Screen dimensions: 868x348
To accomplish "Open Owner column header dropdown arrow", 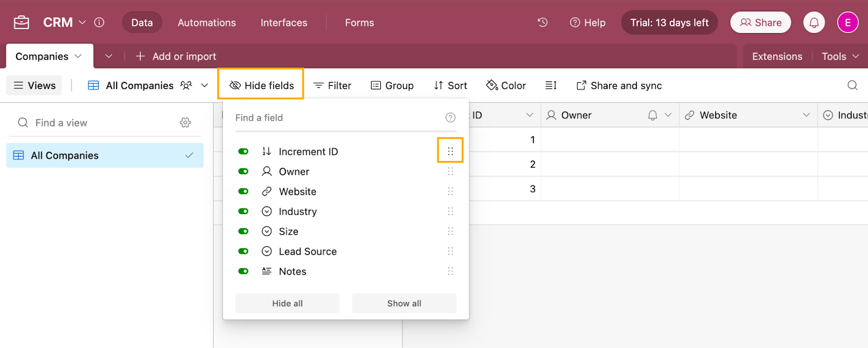I will [x=668, y=115].
